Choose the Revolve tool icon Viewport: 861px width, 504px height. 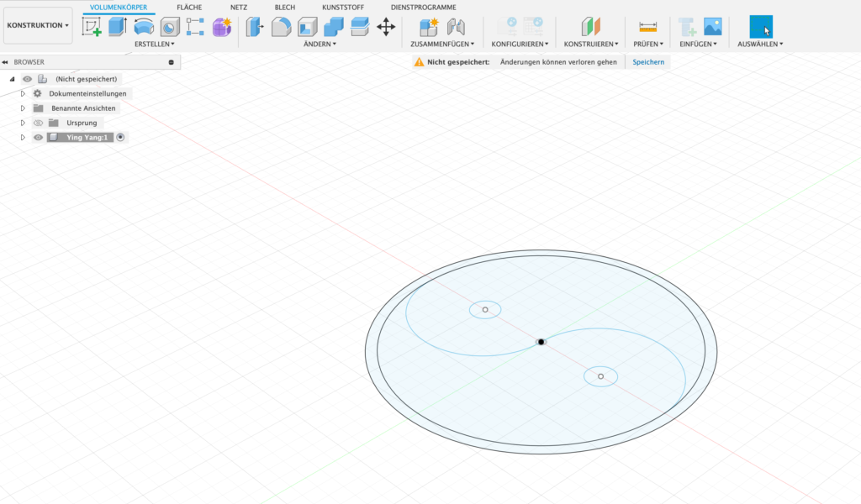coord(144,27)
